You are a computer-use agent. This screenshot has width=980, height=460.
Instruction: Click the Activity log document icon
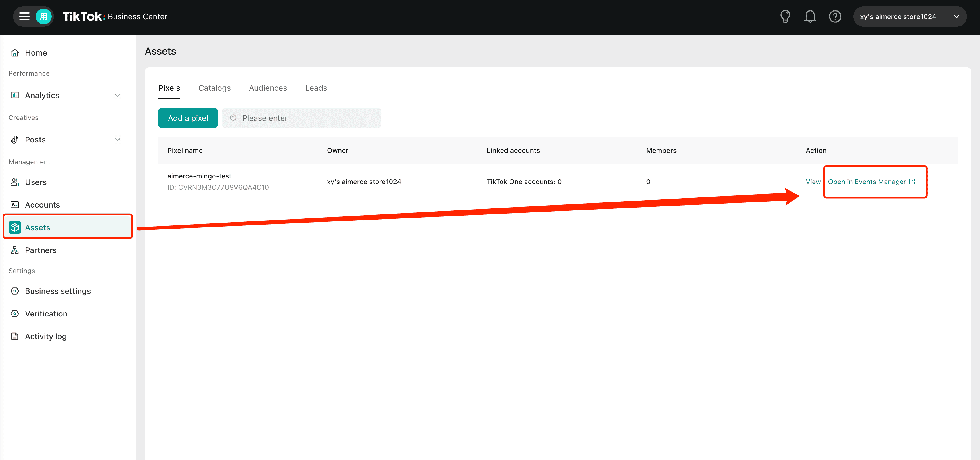[x=15, y=336]
